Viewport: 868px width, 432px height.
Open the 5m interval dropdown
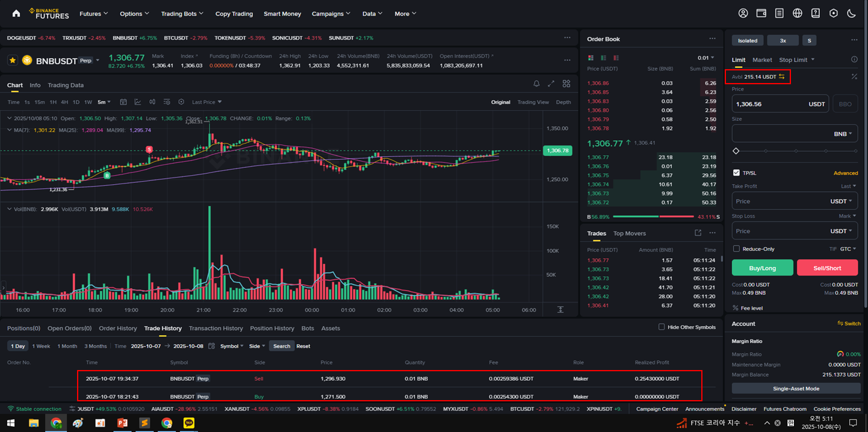tap(105, 102)
